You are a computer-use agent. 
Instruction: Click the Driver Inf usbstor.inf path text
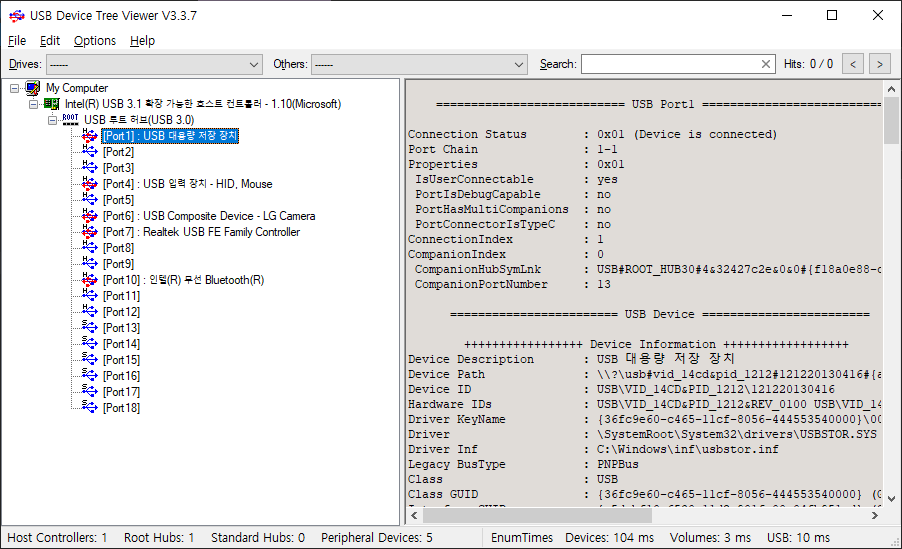[x=687, y=449]
